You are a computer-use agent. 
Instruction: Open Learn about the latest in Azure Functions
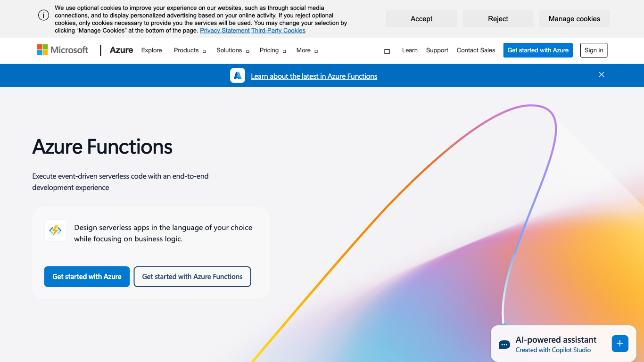pyautogui.click(x=314, y=76)
